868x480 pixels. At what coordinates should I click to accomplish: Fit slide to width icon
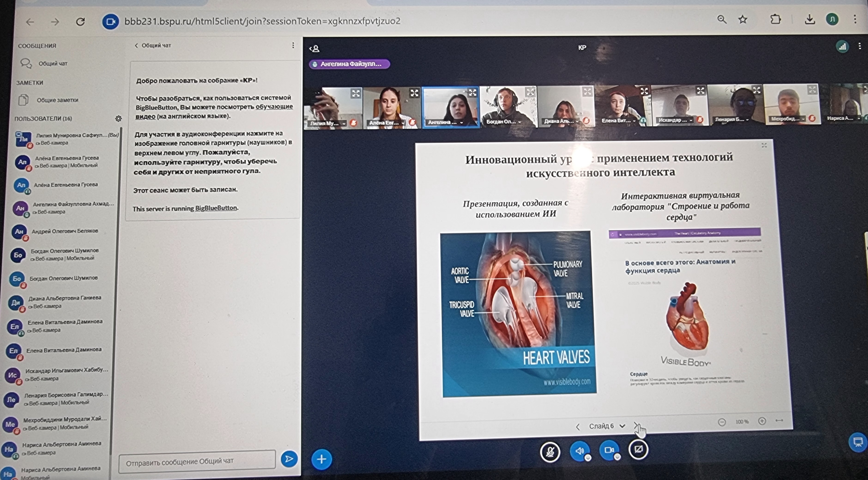(x=779, y=420)
